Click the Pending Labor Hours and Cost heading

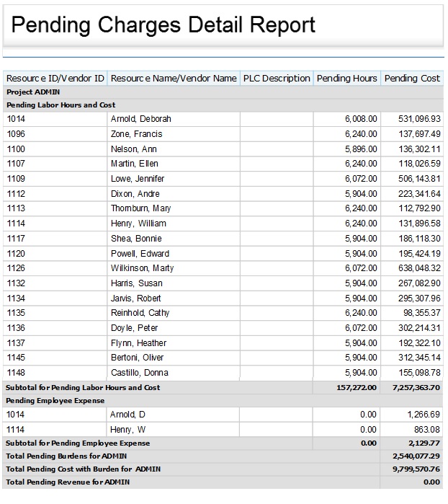coord(61,105)
